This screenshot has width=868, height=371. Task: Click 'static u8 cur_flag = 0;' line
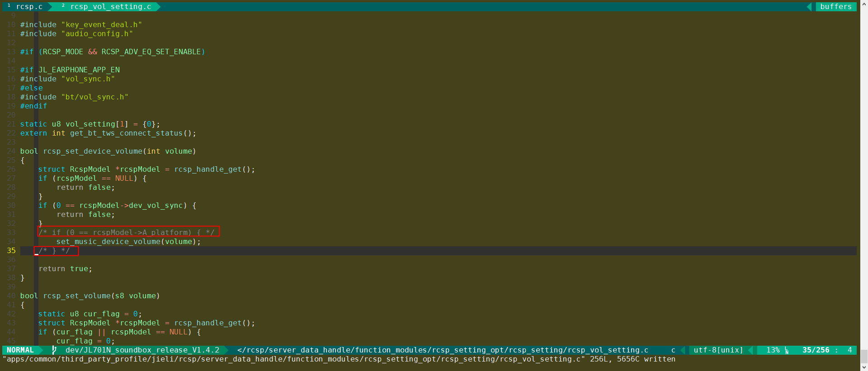pyautogui.click(x=90, y=314)
